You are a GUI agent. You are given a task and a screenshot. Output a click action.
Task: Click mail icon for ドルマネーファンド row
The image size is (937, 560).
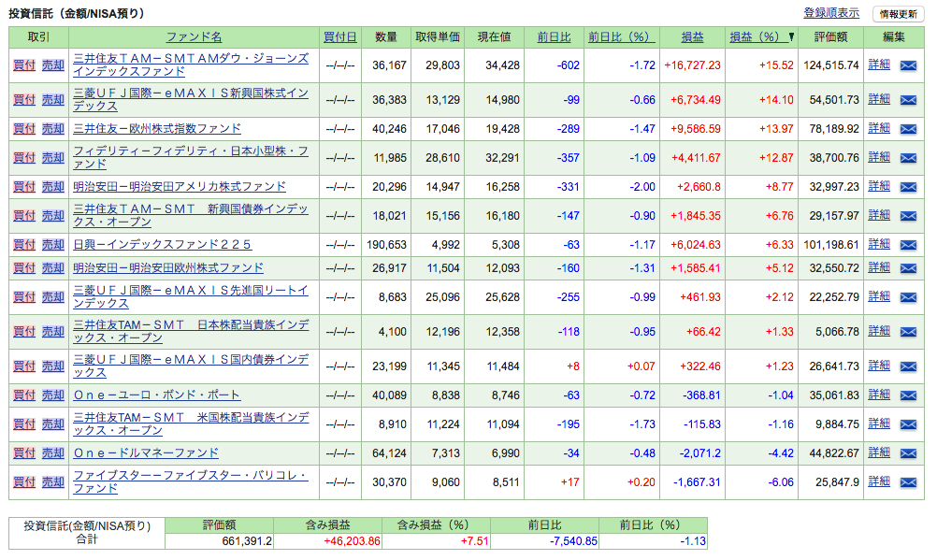click(908, 453)
